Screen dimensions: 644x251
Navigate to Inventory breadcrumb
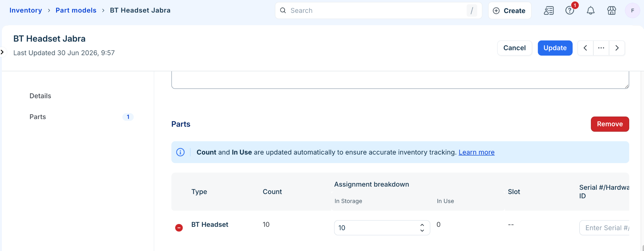(x=26, y=10)
